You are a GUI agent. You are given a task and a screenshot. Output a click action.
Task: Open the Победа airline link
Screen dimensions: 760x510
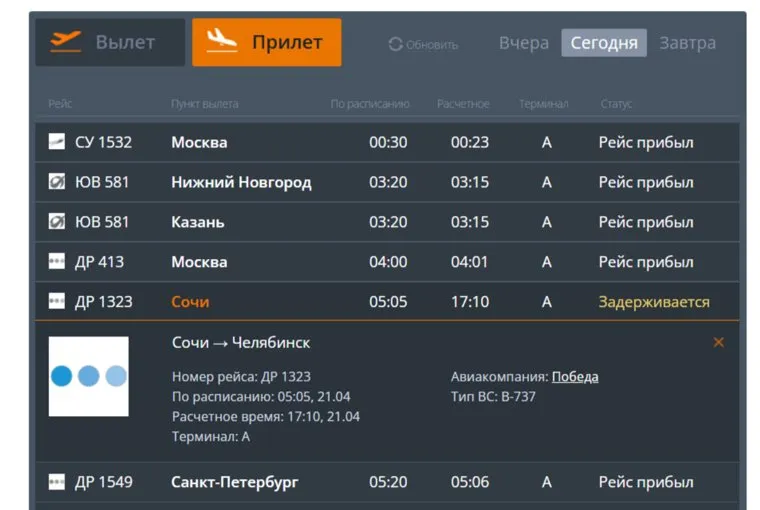coord(575,377)
